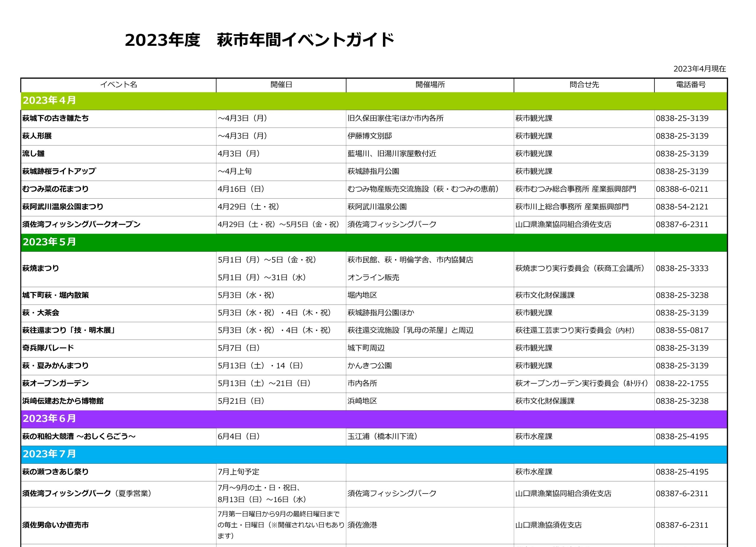Image resolution: width=756 pixels, height=547 pixels.
Task: Click venue むつみ物産販売交流施設（萩・むつみの恵前）
Action: [424, 189]
